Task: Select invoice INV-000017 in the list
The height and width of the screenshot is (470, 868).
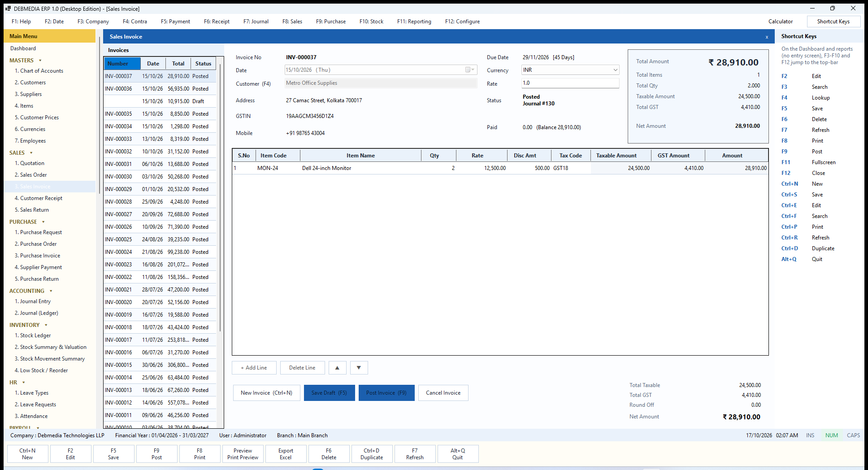Action: point(160,340)
